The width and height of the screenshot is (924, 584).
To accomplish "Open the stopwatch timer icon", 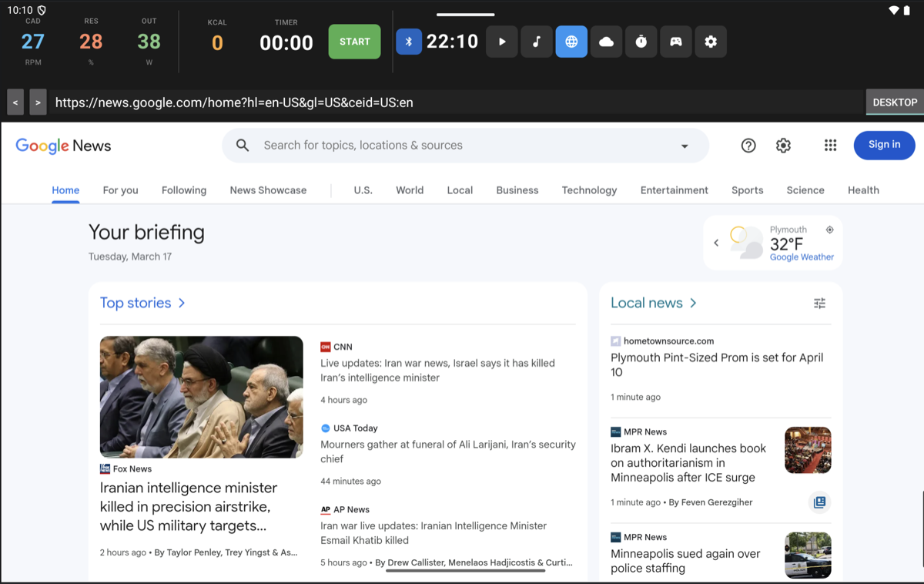I will pos(641,42).
